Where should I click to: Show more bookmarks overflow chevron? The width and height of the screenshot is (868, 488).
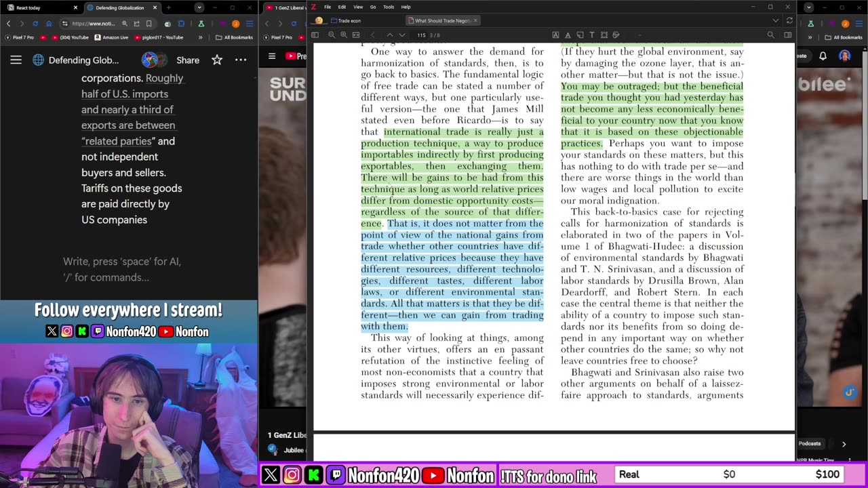200,37
